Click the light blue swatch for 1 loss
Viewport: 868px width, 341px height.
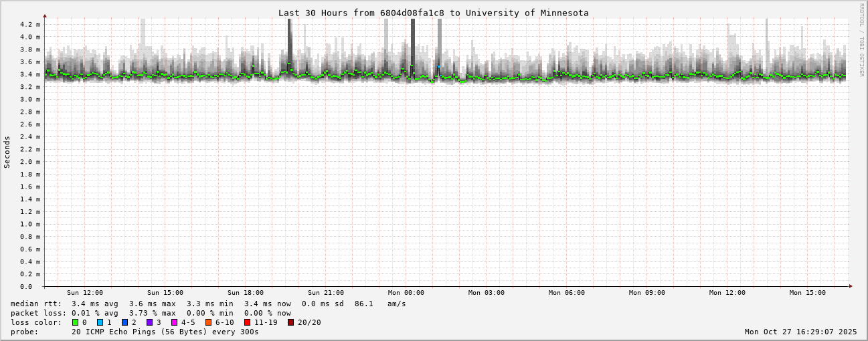coord(100,322)
